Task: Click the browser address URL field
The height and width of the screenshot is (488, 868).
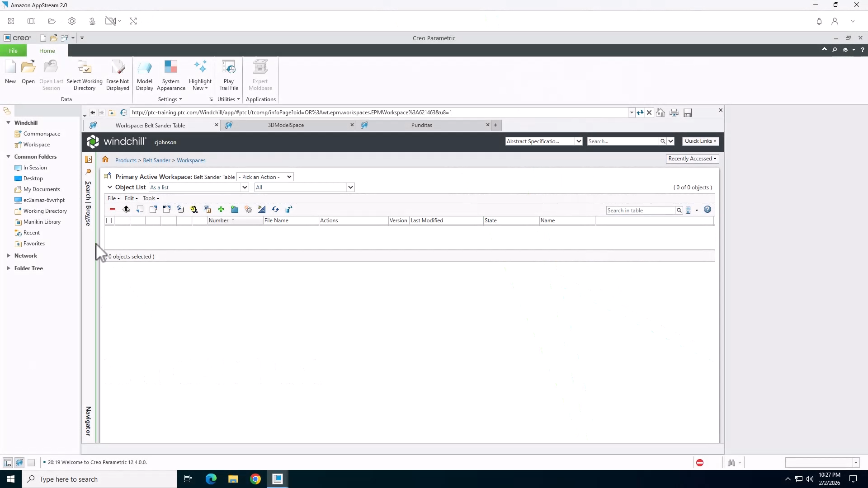Action: (379, 113)
